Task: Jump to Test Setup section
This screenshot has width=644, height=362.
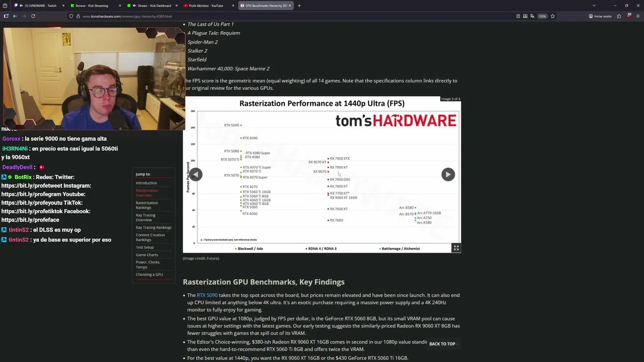Action: [x=144, y=247]
